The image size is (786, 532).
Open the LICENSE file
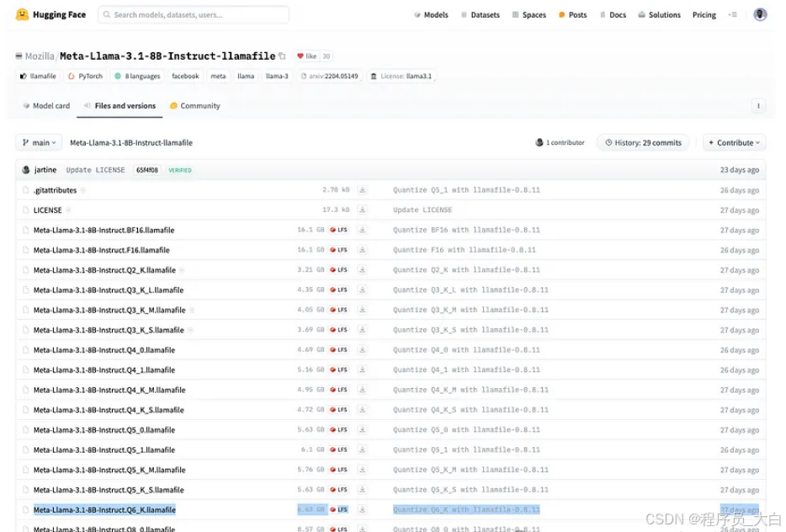[x=48, y=210]
